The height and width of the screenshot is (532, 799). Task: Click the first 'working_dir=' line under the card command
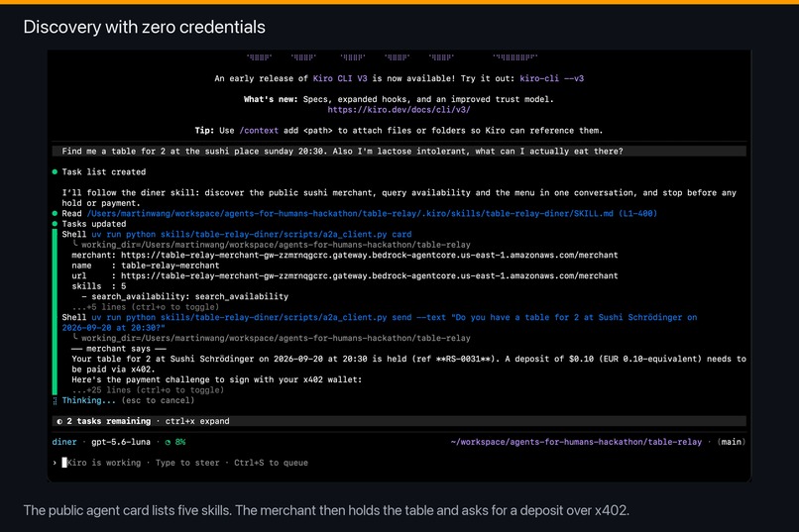point(272,245)
